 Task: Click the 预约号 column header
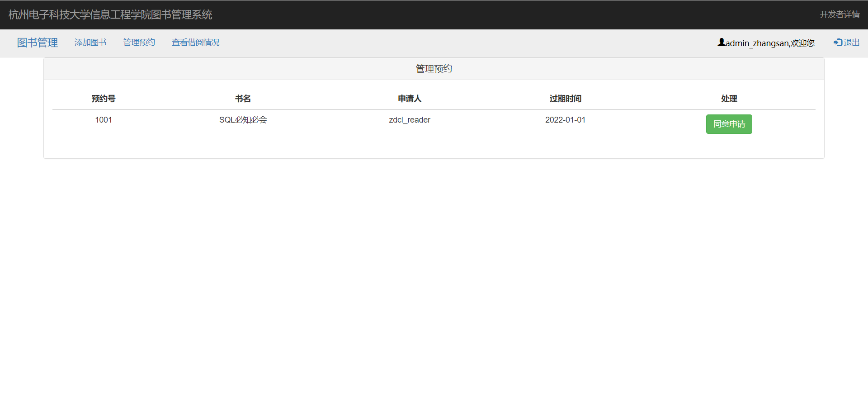(x=104, y=99)
